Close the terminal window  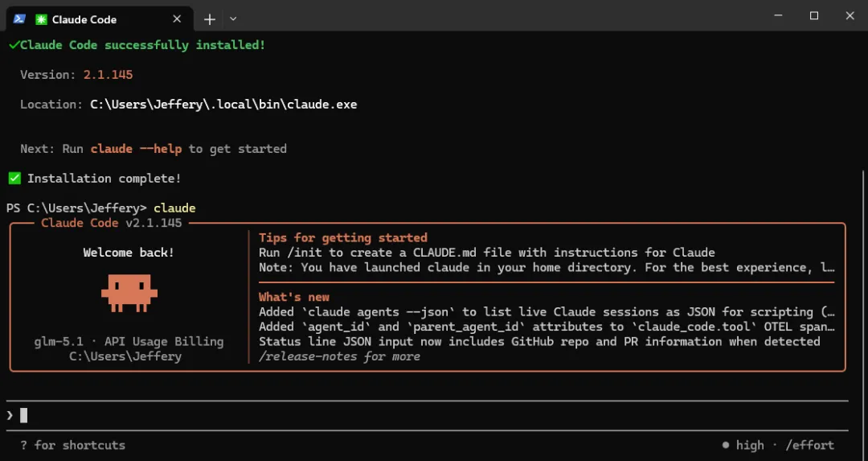(x=850, y=16)
